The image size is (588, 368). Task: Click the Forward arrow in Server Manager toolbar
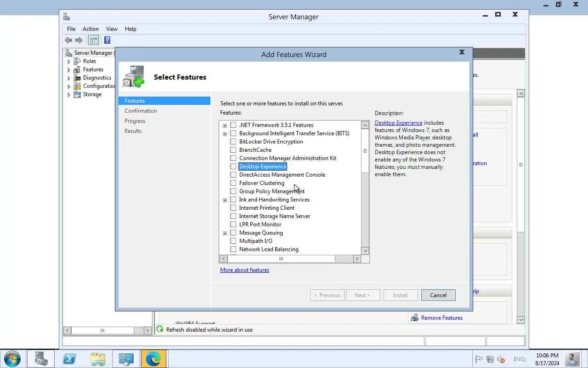[x=79, y=40]
